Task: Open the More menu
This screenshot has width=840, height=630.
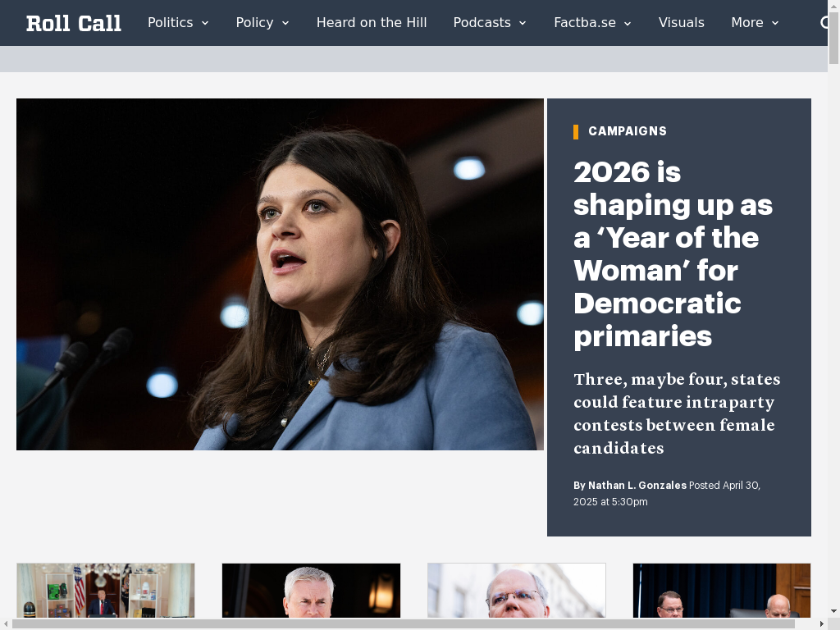Action: pyautogui.click(x=746, y=22)
